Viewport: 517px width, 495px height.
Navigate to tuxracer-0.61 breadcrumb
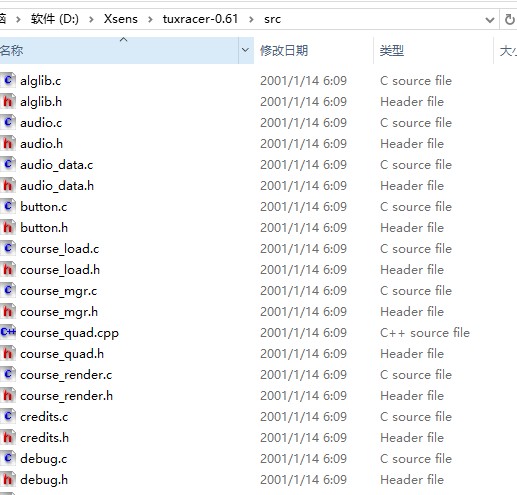point(200,19)
